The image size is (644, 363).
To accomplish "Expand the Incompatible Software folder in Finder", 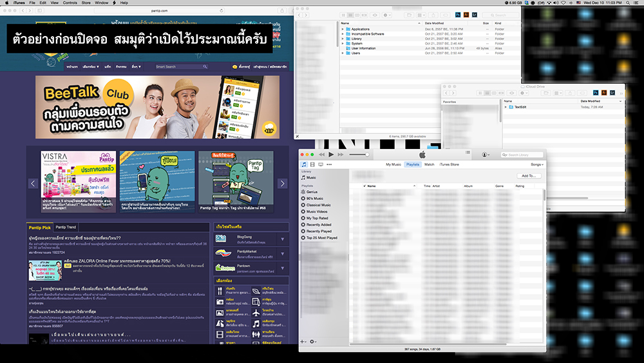I will pos(343,34).
